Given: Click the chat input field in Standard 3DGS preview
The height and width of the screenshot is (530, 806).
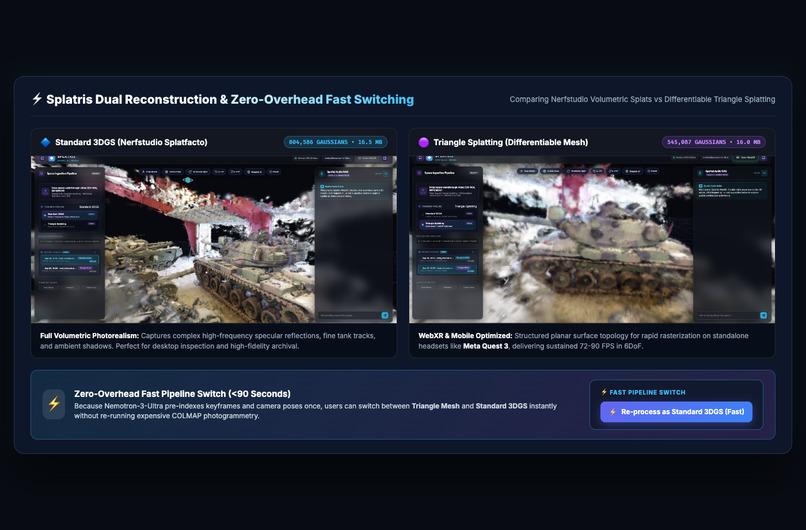Looking at the screenshot, I should [x=350, y=315].
